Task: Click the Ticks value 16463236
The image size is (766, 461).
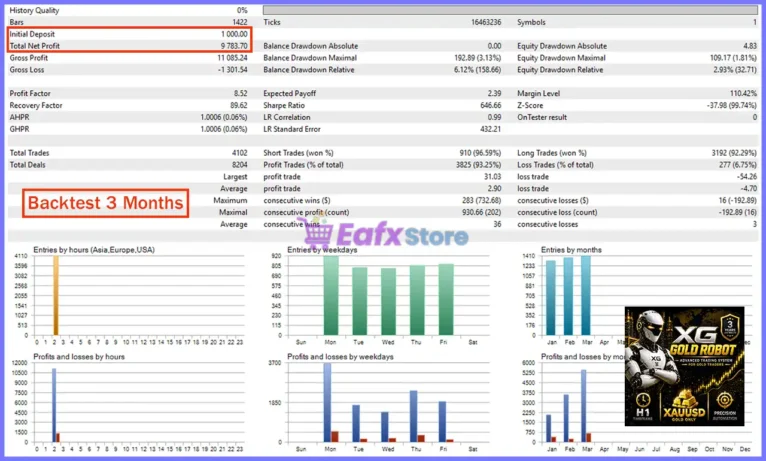Action: (486, 22)
